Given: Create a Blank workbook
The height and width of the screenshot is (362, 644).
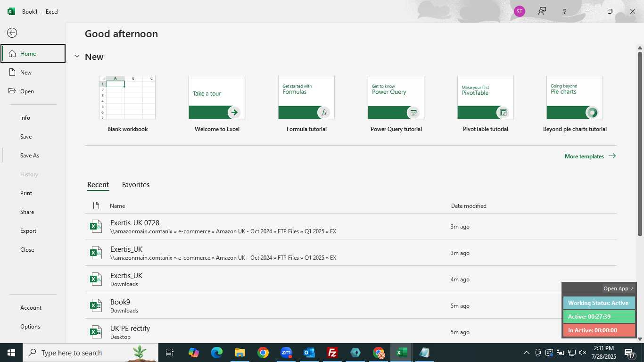Looking at the screenshot, I should click(127, 104).
